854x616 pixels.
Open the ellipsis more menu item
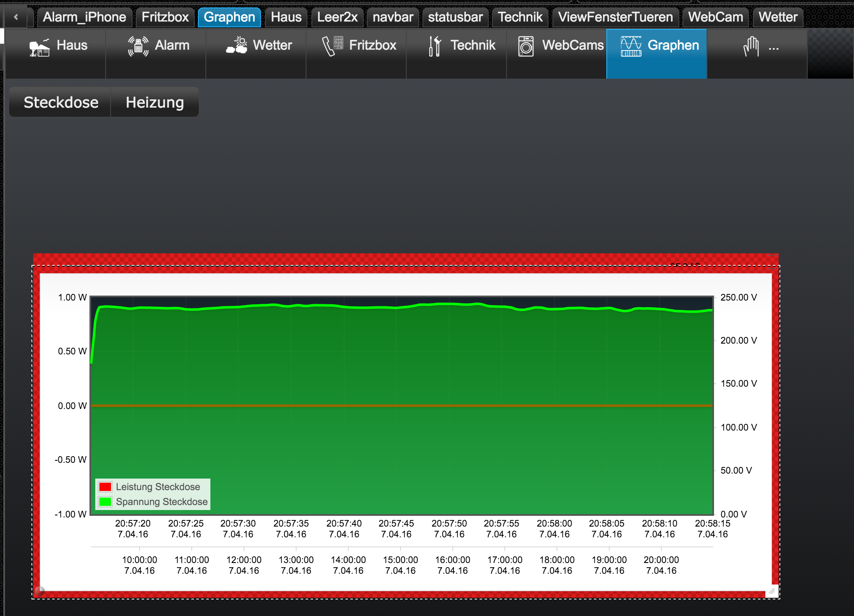click(757, 53)
